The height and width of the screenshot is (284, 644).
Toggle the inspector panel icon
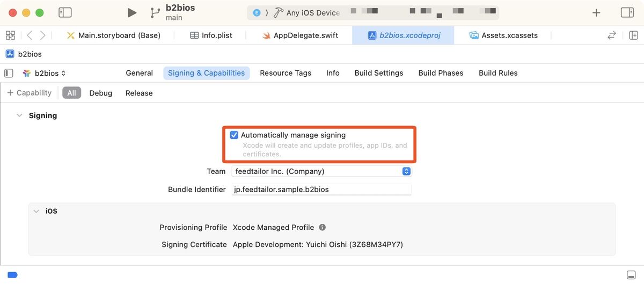(627, 13)
